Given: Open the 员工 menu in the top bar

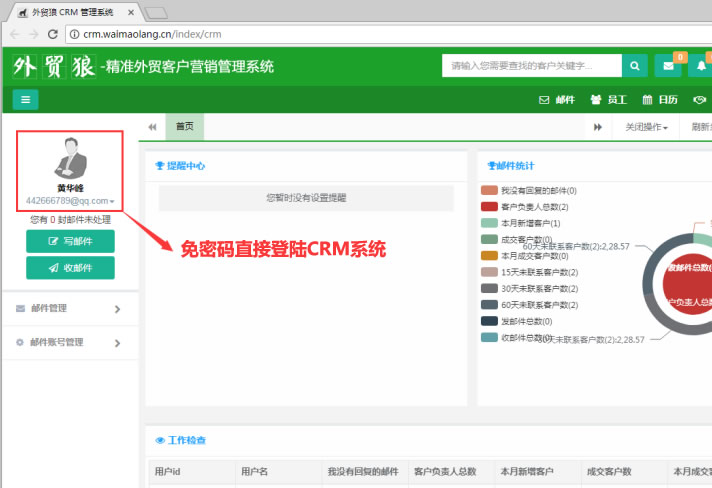Looking at the screenshot, I should [609, 100].
